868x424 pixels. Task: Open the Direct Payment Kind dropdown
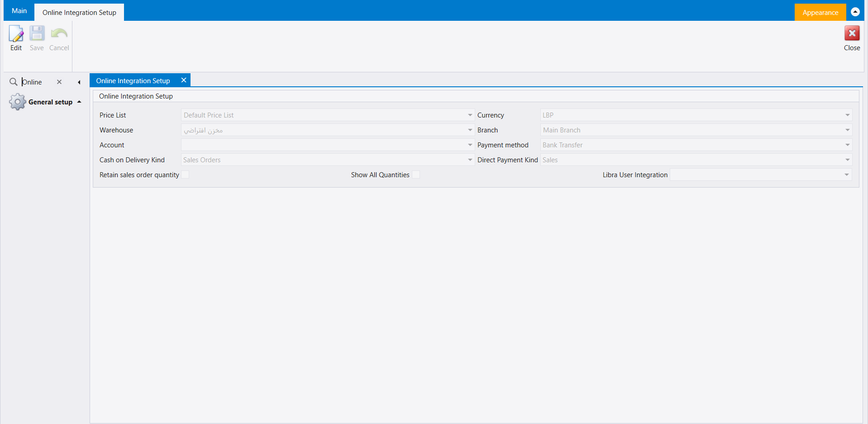coord(847,160)
